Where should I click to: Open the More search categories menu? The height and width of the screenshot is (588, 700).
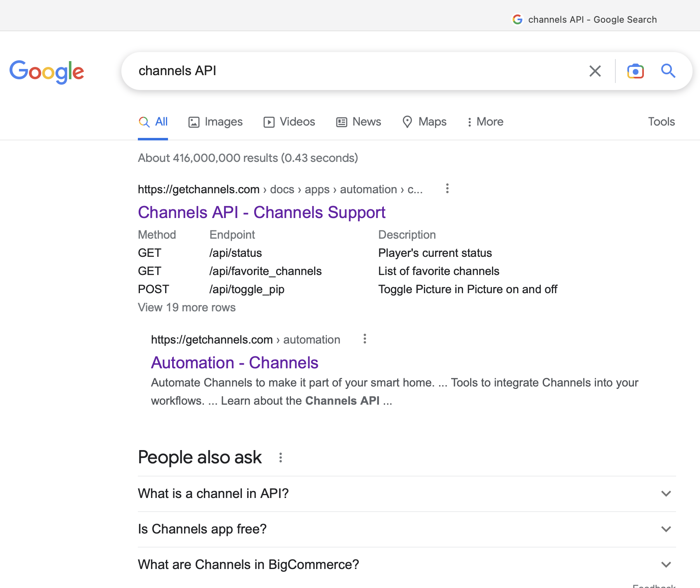point(485,122)
